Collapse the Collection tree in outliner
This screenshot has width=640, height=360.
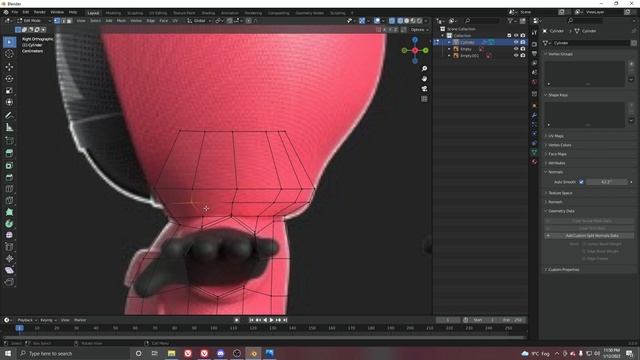click(443, 36)
